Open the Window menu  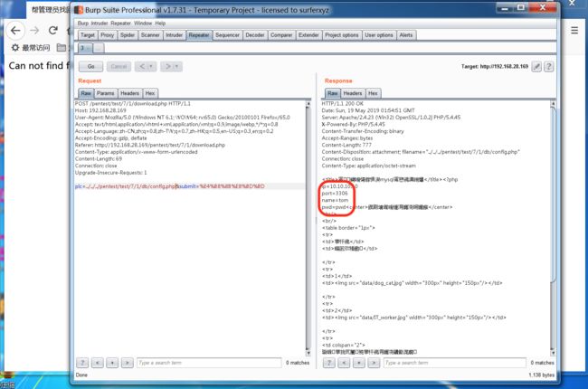[x=143, y=24]
